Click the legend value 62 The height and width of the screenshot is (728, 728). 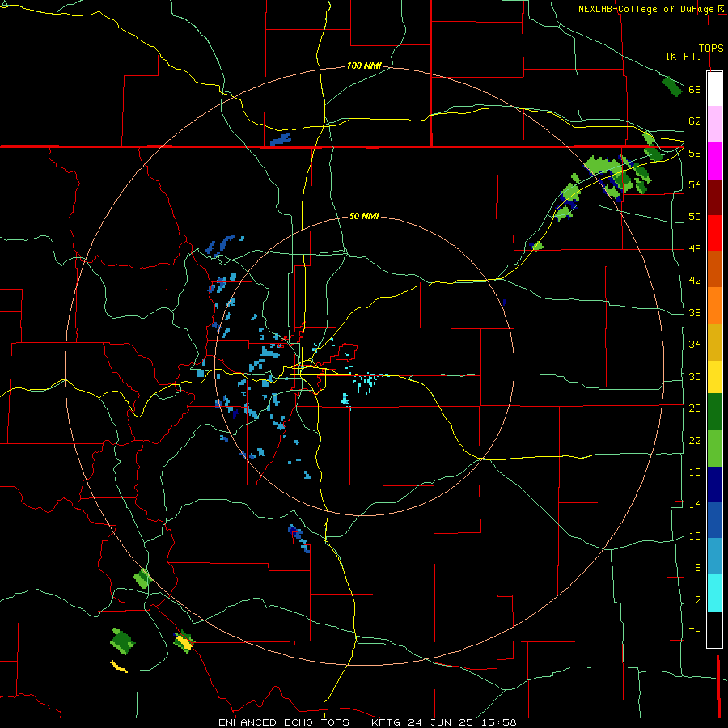(695, 121)
